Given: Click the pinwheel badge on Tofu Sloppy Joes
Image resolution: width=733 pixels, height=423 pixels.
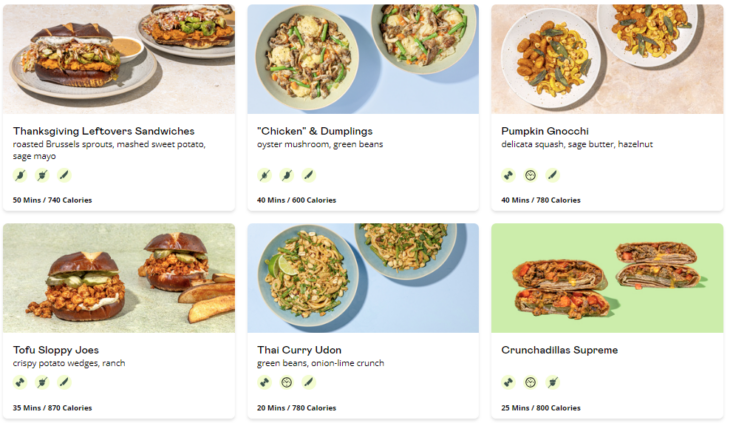Looking at the screenshot, I should (x=20, y=382).
